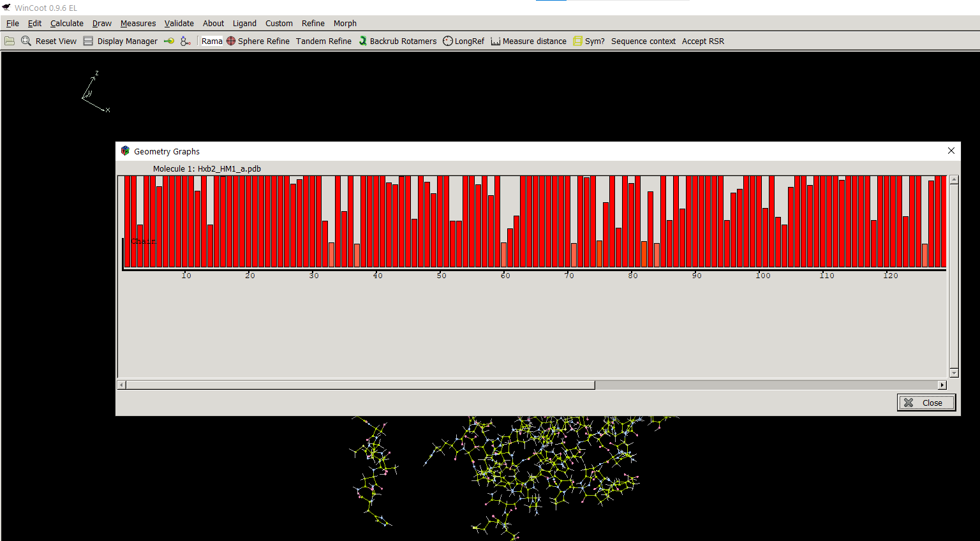The image size is (980, 541).
Task: Toggle the Sym? symmetry button
Action: click(589, 41)
